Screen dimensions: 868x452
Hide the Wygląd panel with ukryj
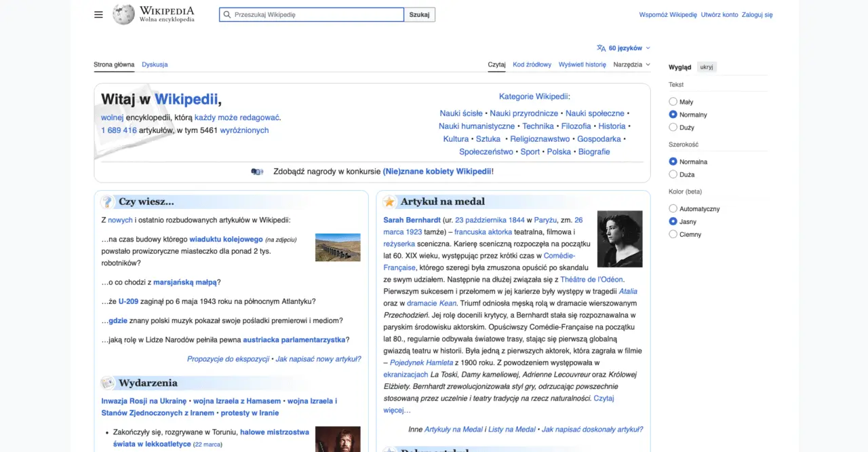707,67
